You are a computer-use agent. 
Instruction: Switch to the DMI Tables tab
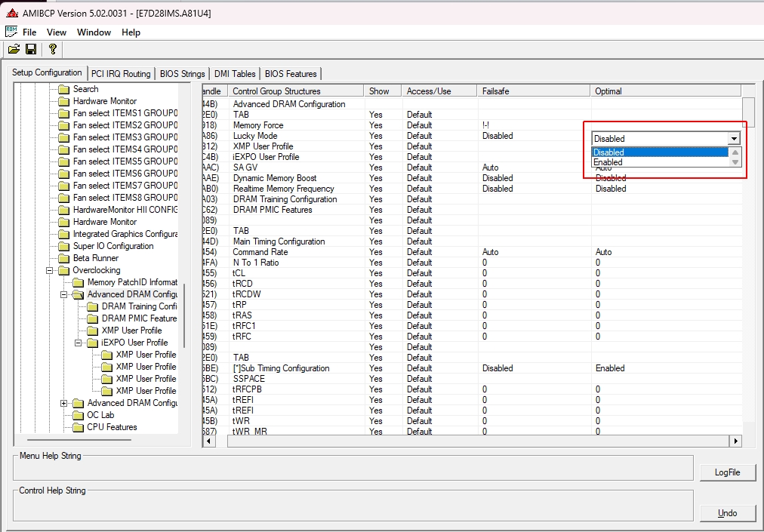coord(235,73)
